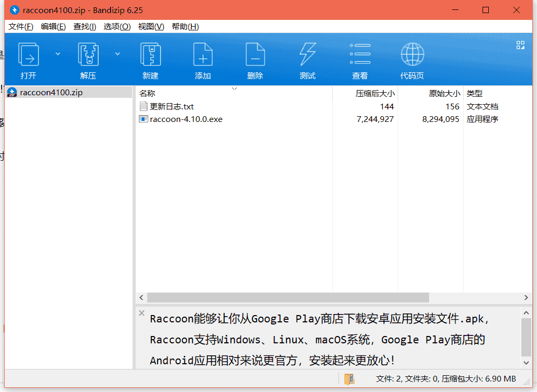Click the original size value 8,294,095
The image size is (537, 392).
[441, 119]
